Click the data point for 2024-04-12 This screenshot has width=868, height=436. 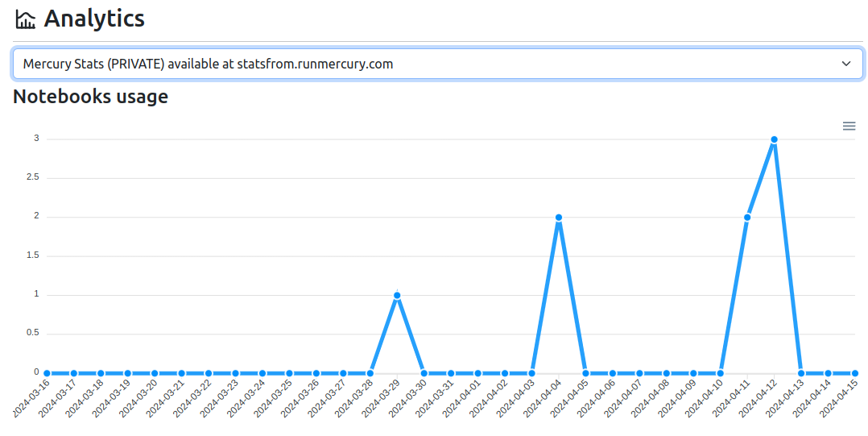pos(774,139)
